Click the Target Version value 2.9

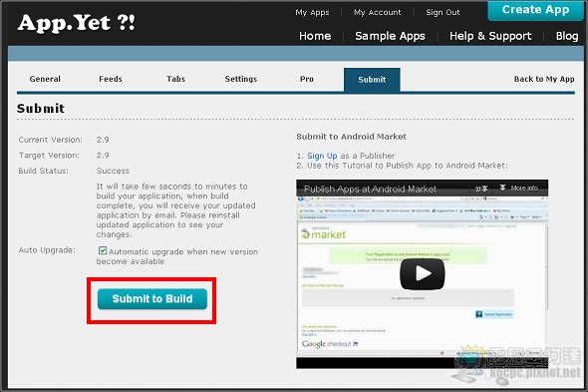click(103, 156)
